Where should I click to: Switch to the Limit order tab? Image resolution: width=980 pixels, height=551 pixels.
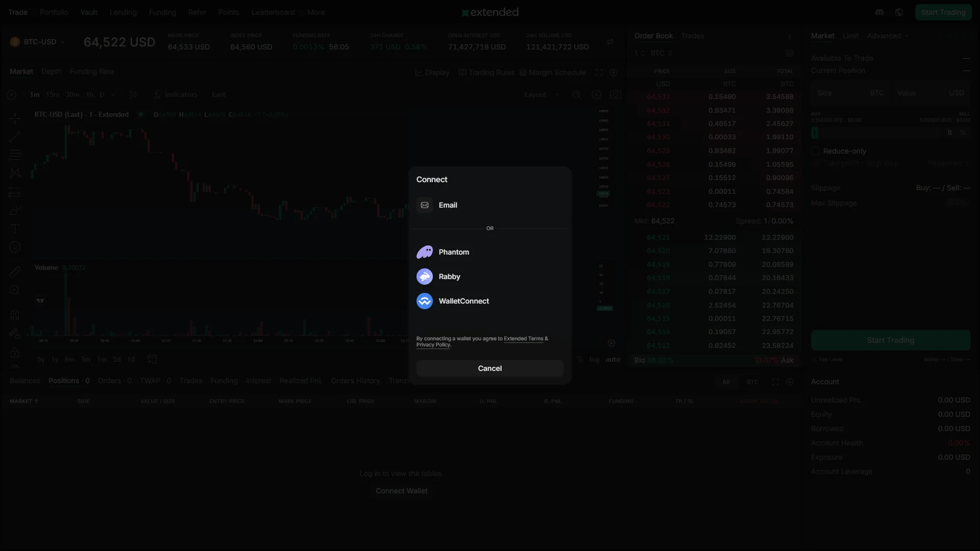coord(850,36)
